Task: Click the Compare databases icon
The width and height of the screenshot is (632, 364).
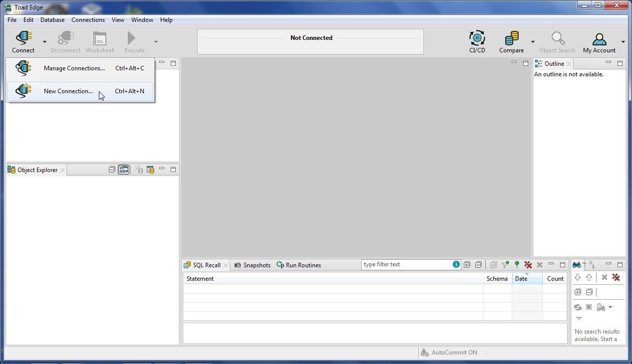Action: [x=512, y=38]
